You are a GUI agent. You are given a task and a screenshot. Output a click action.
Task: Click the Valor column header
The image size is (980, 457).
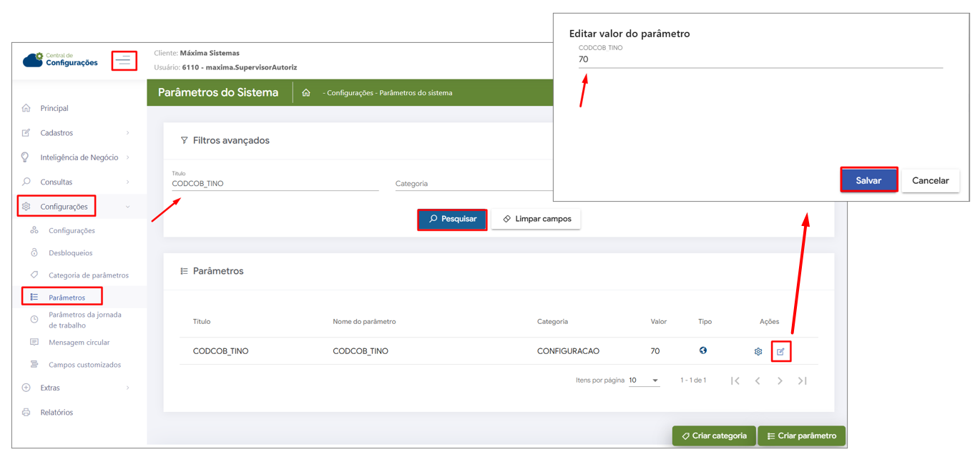(x=659, y=322)
